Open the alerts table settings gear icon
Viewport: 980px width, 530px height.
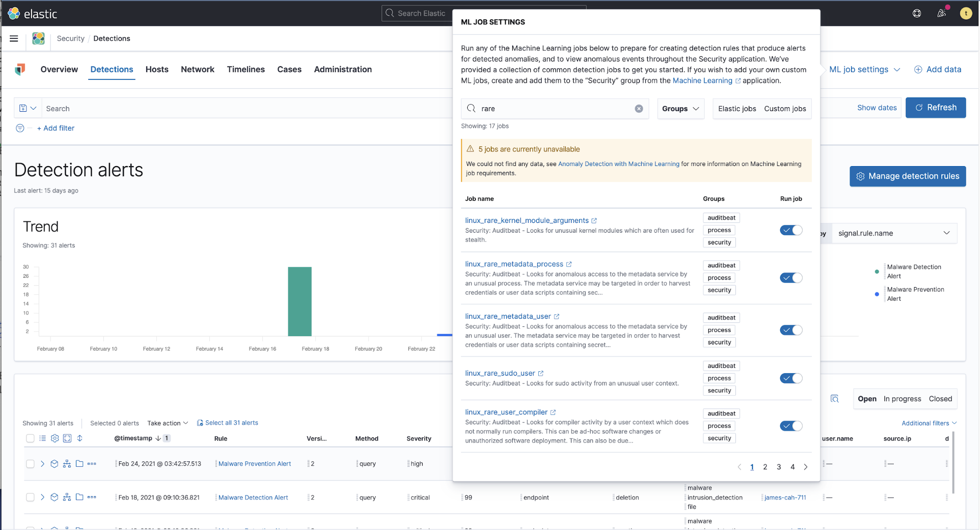point(55,438)
